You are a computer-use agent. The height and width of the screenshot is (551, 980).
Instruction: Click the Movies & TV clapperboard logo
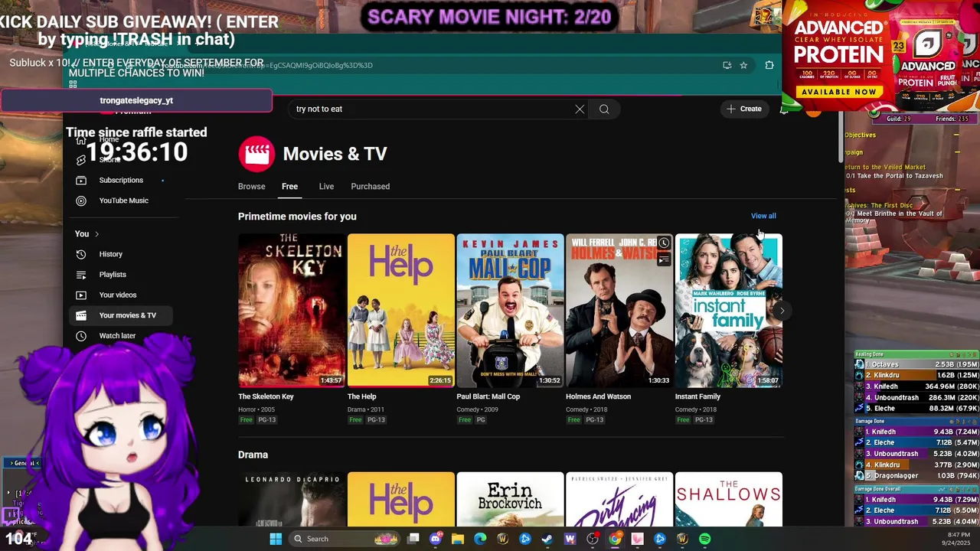[x=256, y=154]
